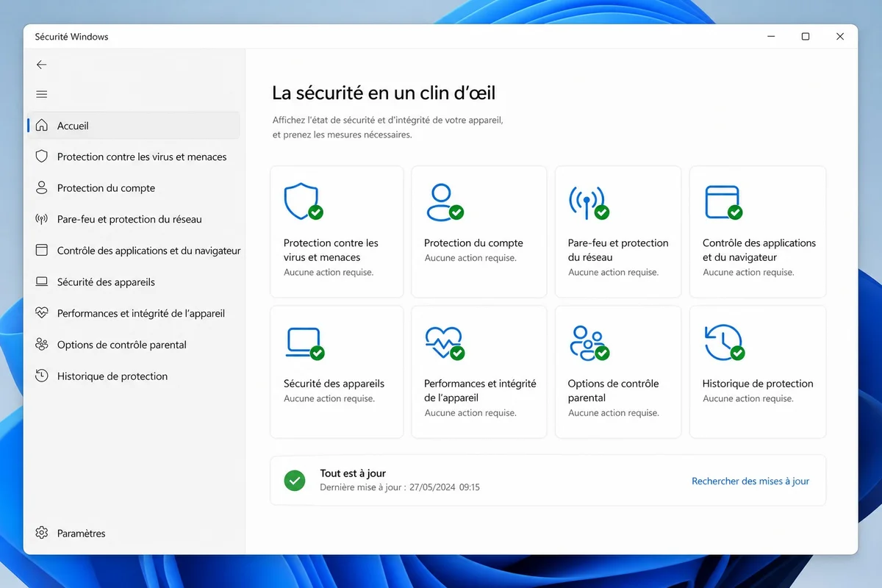
Task: Click the large shield icon on virus protection card
Action: 301,201
